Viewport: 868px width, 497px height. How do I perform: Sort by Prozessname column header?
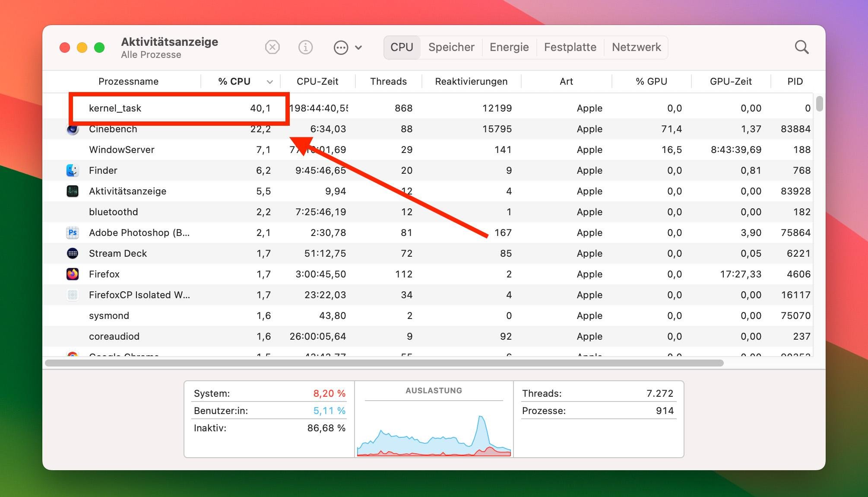pyautogui.click(x=128, y=81)
